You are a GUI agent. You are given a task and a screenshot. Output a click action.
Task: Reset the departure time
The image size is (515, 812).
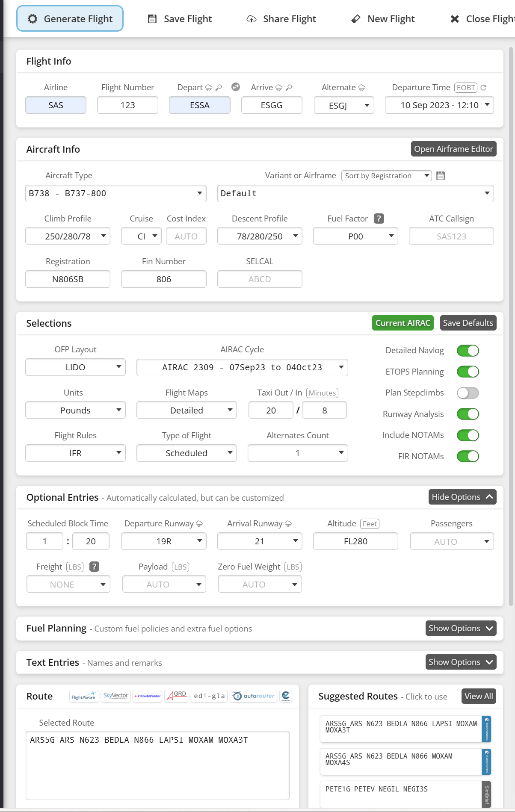[483, 88]
